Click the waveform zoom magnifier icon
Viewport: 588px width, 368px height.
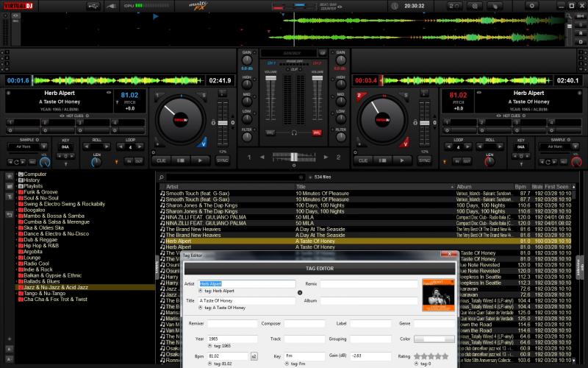click(569, 16)
